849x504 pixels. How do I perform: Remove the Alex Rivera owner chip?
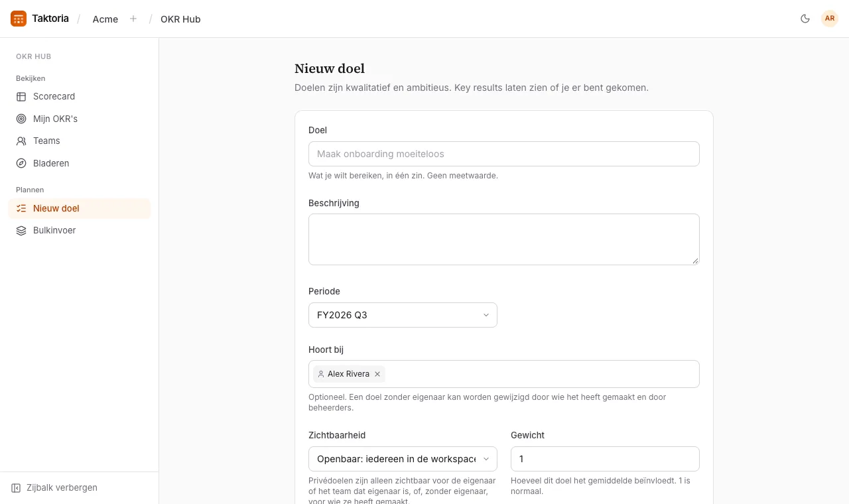tap(377, 374)
